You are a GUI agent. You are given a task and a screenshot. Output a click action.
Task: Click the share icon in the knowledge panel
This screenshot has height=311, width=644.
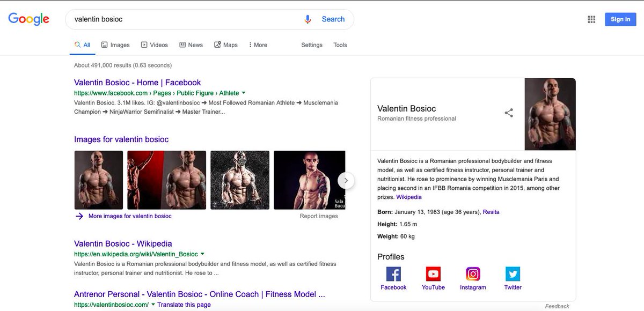pos(508,113)
